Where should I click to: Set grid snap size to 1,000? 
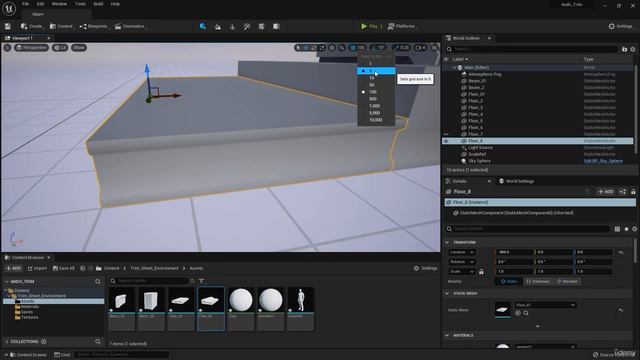click(x=376, y=106)
